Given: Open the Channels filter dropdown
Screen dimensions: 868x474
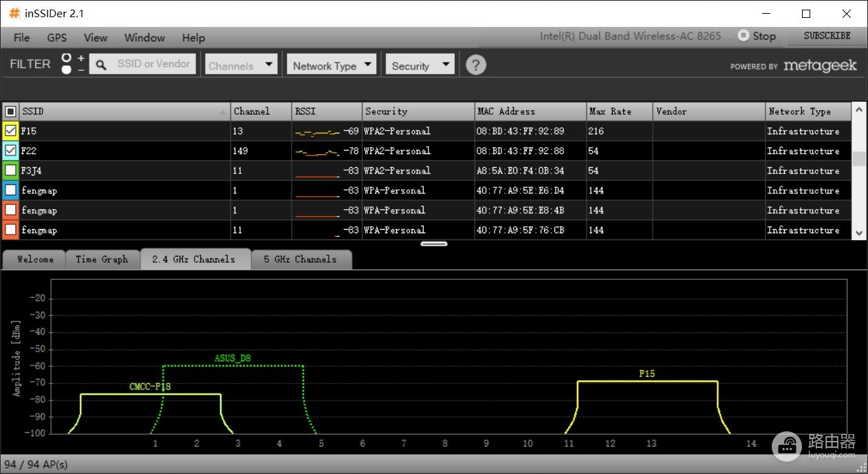Looking at the screenshot, I should tap(241, 65).
